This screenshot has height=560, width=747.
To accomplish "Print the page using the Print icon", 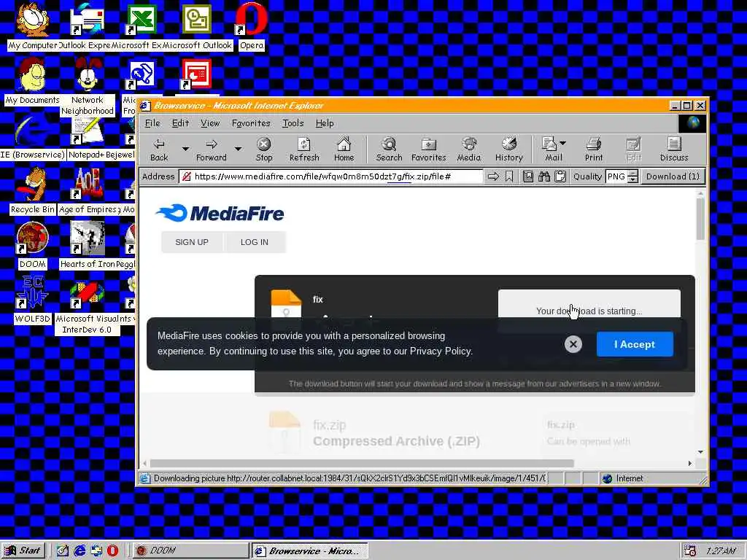I will tap(594, 149).
